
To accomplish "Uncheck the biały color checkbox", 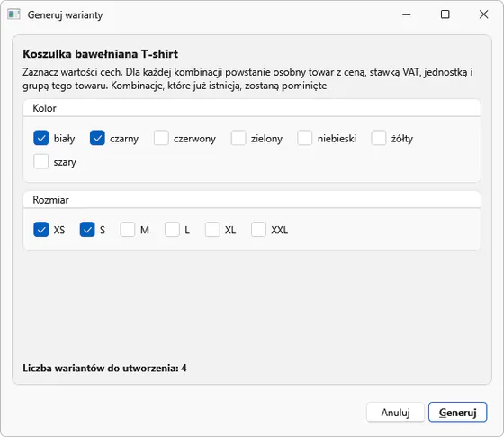I will click(40, 138).
